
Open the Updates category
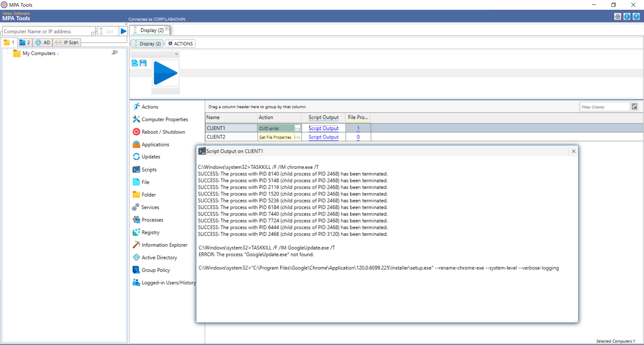coord(146,157)
